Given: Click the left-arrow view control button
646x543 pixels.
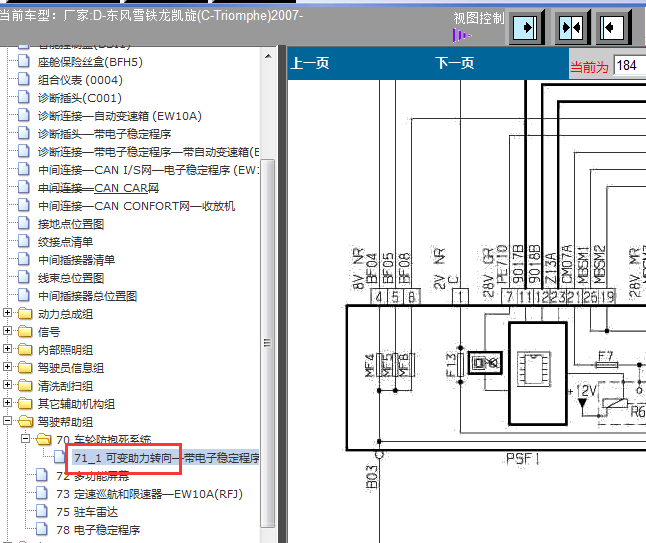Looking at the screenshot, I should [x=613, y=28].
